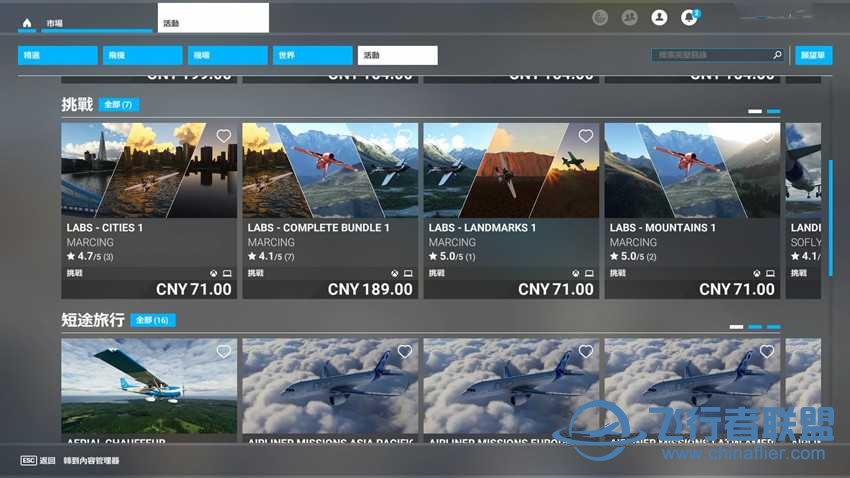Open the LABS - MOUNTAINS 1 thumbnail

click(x=692, y=170)
